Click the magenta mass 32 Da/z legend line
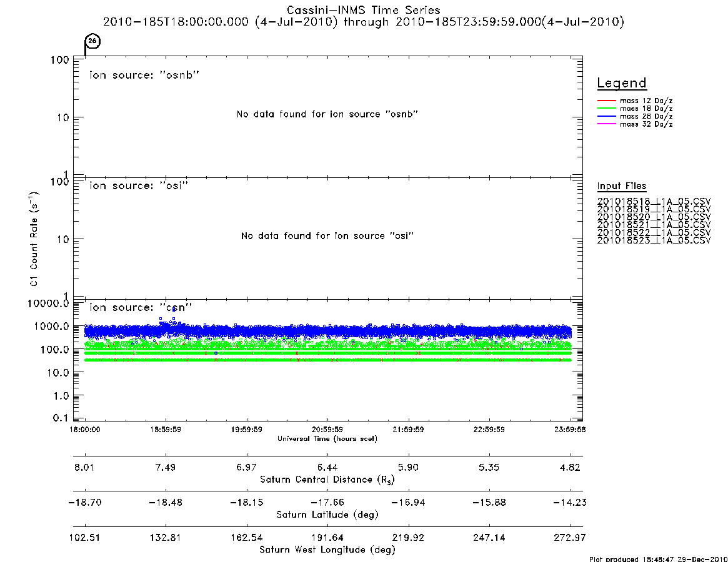This screenshot has height=562, width=728. pyautogui.click(x=606, y=124)
